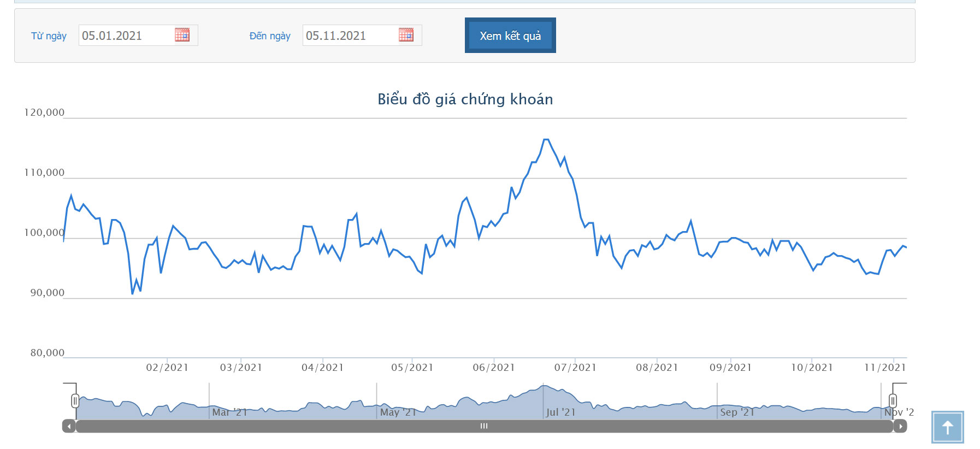Screen dimensions: 980x449
Task: Click the scroll-to-top arrow icon
Action: [947, 427]
